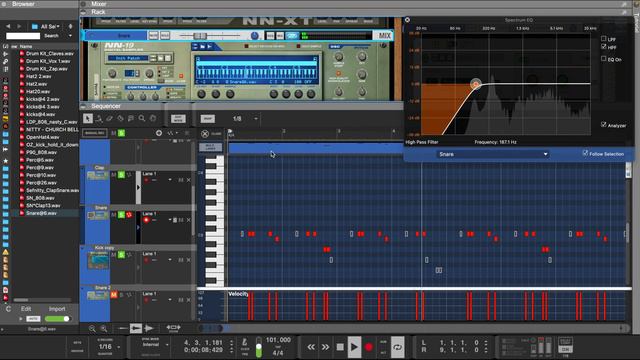This screenshot has height=360, width=640.
Task: Select the Razor tool in Sequencer toolbar
Action: click(x=120, y=118)
